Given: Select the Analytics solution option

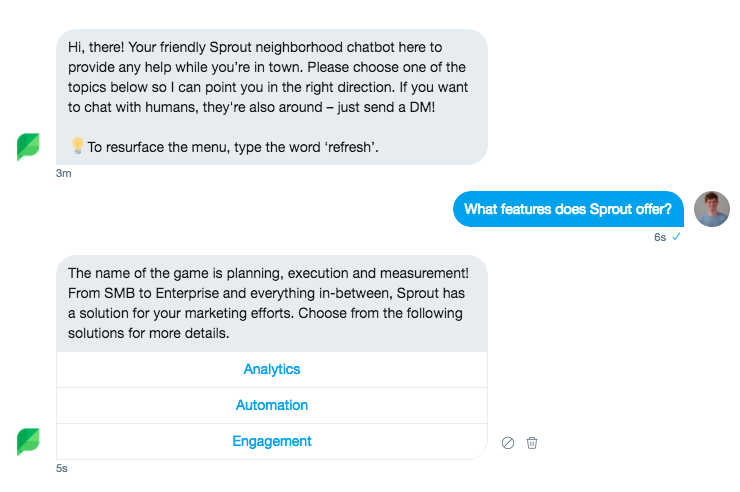Looking at the screenshot, I should pos(272,369).
